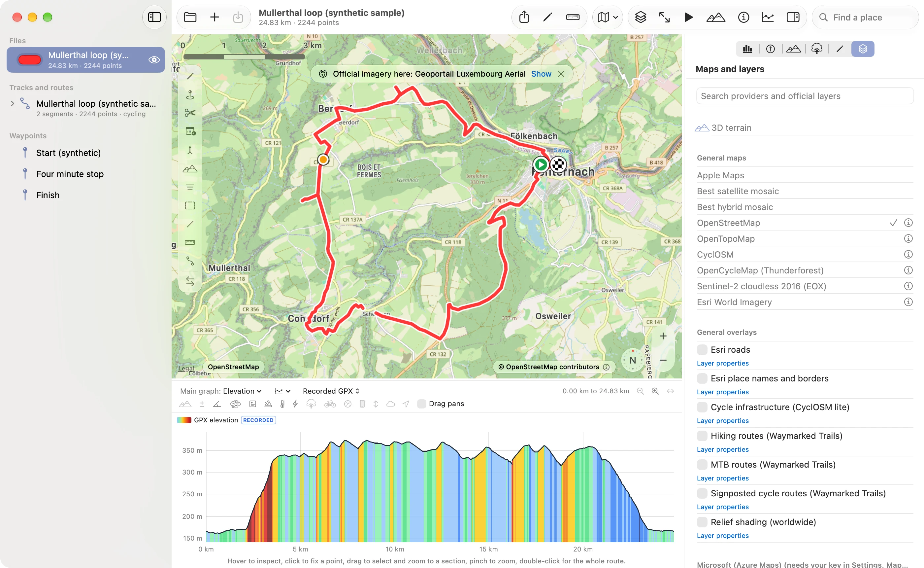Click Show link for Geoportal Luxembourg Aerial
The image size is (924, 568).
[x=541, y=74]
